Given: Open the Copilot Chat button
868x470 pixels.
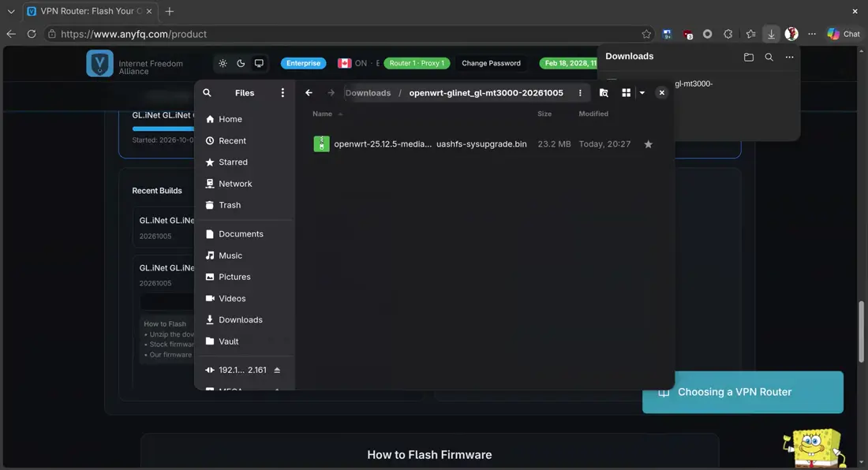Looking at the screenshot, I should (x=844, y=34).
